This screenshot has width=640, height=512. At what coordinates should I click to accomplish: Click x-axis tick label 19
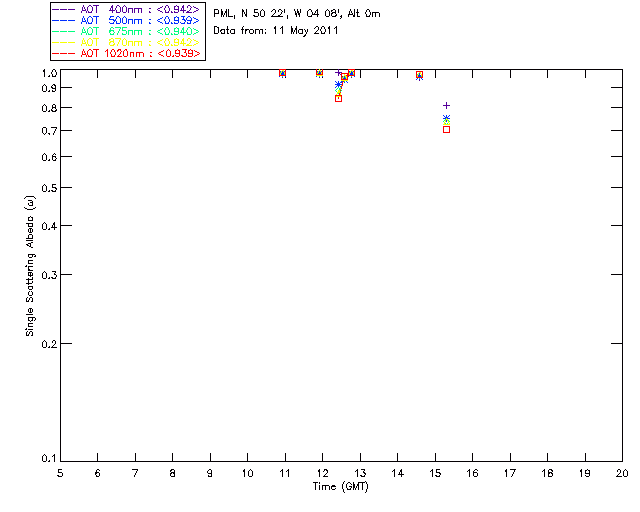tap(585, 473)
